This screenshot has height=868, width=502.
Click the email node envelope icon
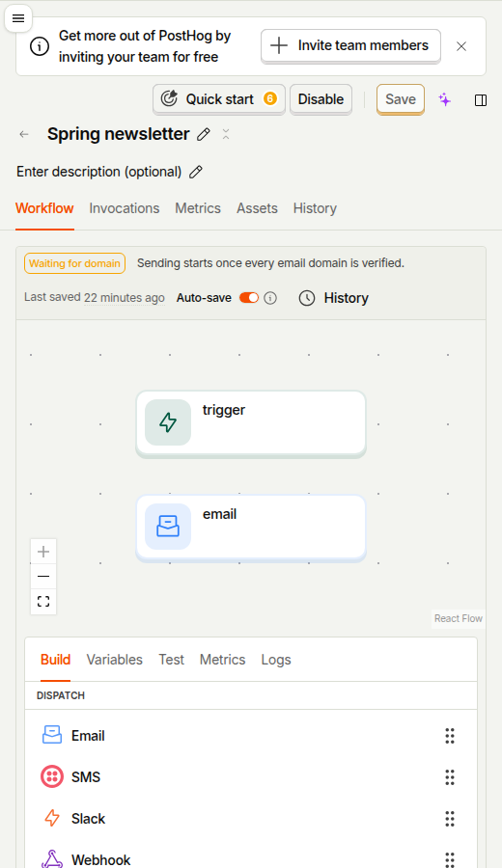coord(168,527)
